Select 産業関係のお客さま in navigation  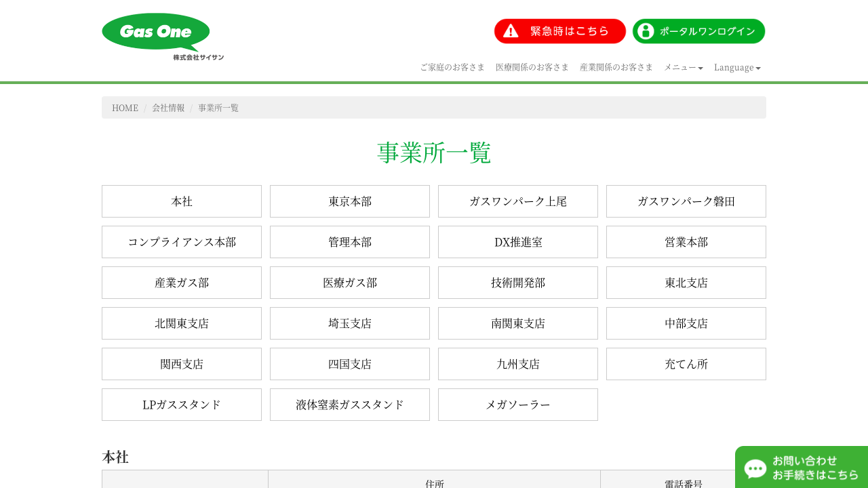[616, 67]
